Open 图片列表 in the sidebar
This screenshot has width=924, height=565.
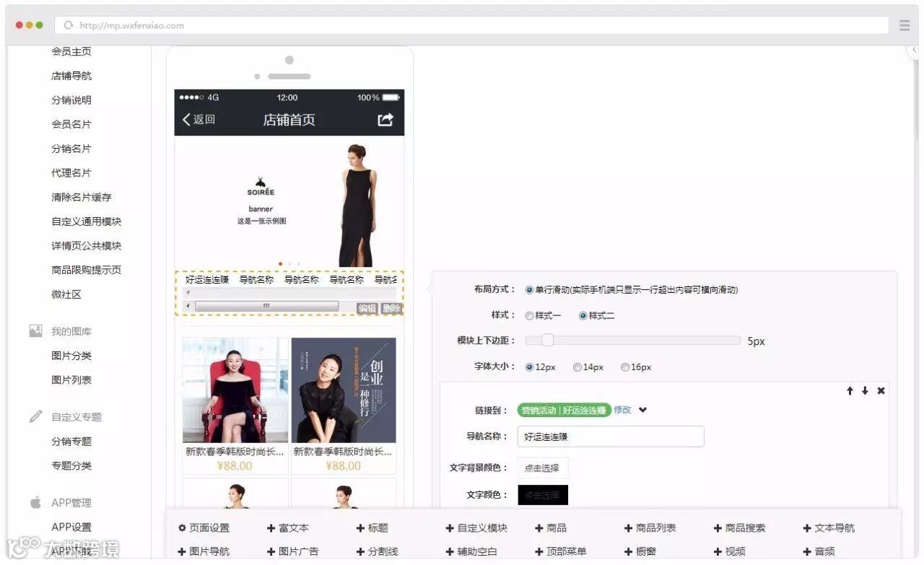[71, 380]
